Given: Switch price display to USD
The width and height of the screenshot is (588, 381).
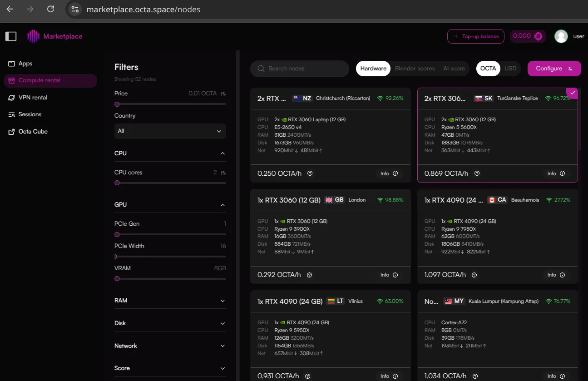Looking at the screenshot, I should pyautogui.click(x=510, y=69).
